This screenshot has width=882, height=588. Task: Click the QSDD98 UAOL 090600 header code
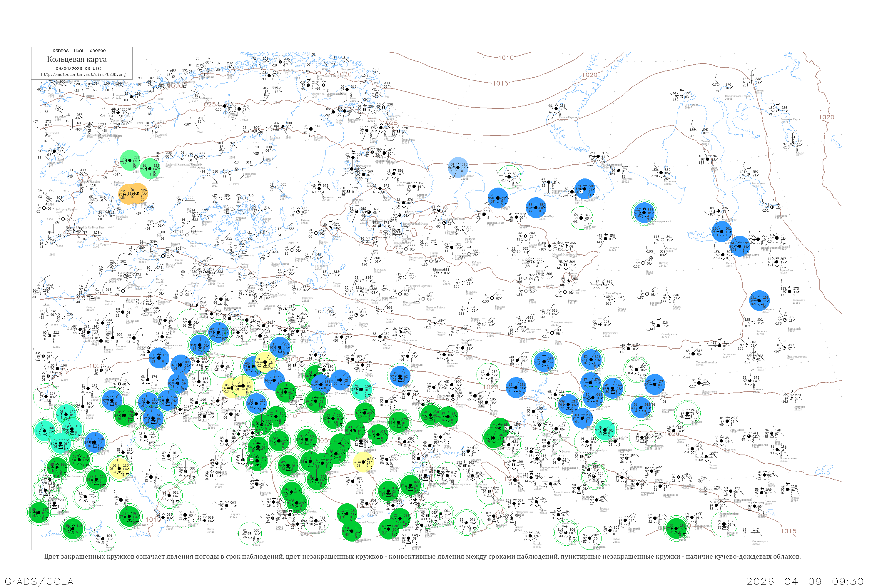click(79, 51)
